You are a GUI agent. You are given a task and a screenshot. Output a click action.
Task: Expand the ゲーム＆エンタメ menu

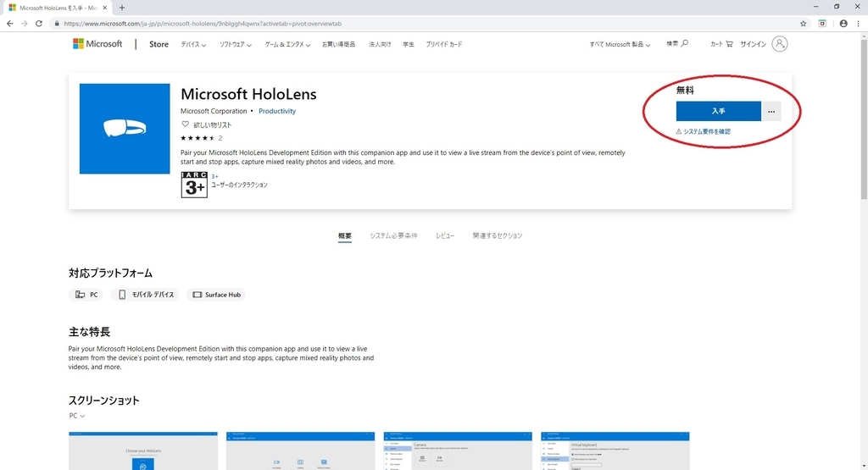(287, 44)
